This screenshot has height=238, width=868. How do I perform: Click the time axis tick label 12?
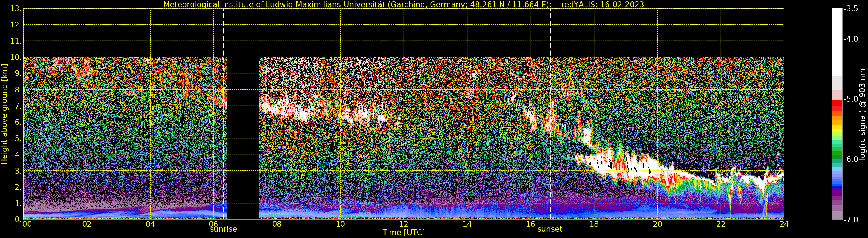pyautogui.click(x=404, y=224)
